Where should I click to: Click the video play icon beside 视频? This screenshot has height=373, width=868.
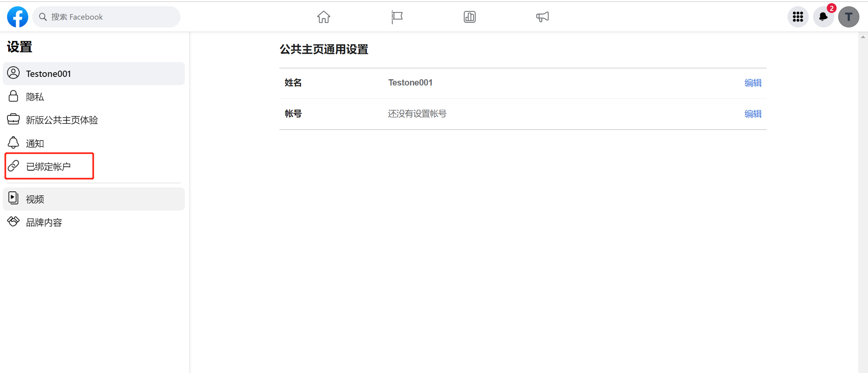pos(13,198)
